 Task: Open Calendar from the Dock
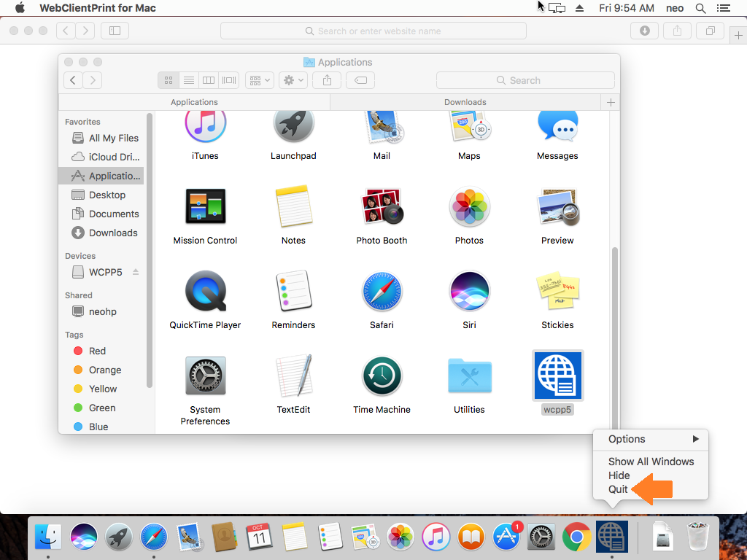point(259,537)
